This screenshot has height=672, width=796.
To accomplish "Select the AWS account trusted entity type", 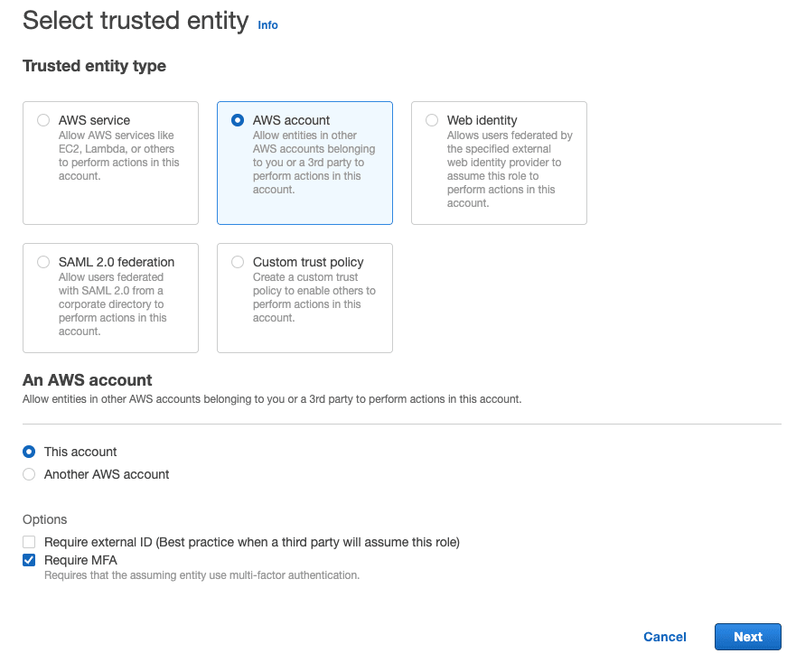I will click(237, 119).
